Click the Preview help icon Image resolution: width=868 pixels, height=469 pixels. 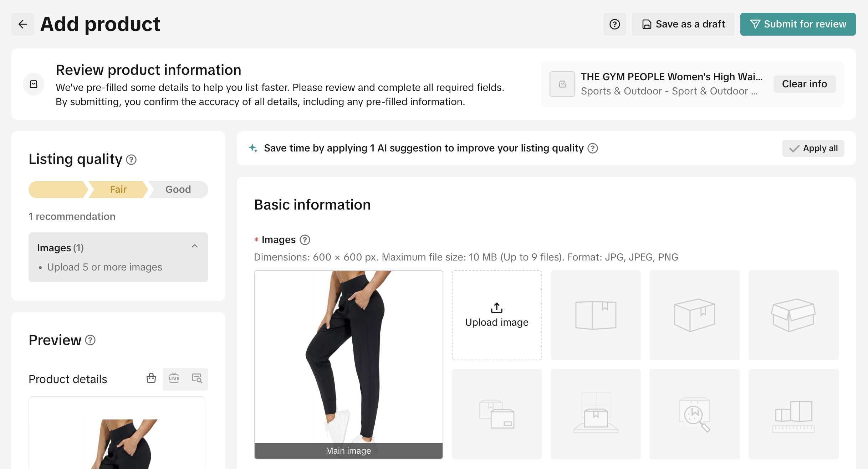[x=90, y=340]
